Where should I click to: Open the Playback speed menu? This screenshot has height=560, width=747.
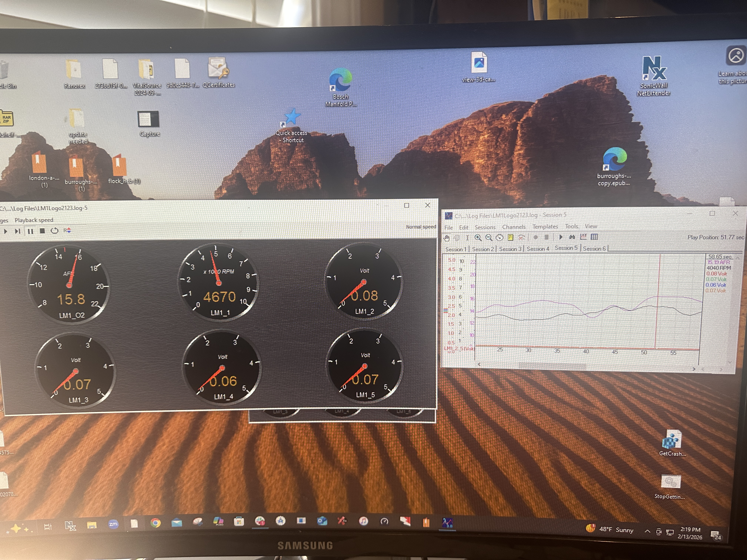tap(34, 220)
